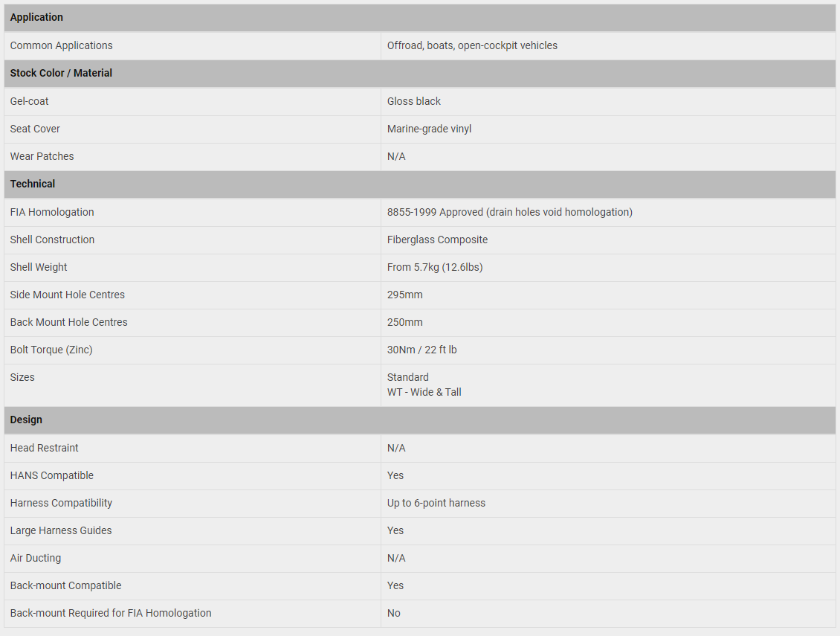840x636 pixels.
Task: Click the Design section header
Action: (419, 420)
